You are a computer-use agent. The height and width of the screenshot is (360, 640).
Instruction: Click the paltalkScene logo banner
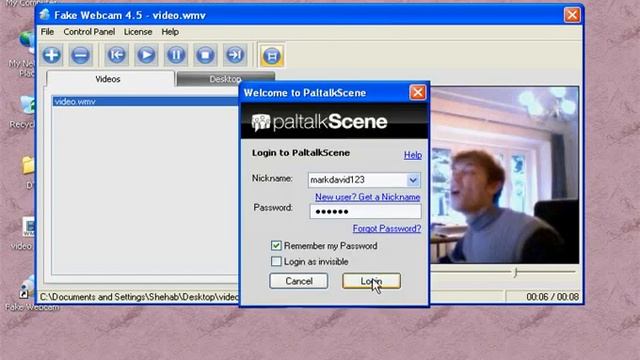pos(334,121)
